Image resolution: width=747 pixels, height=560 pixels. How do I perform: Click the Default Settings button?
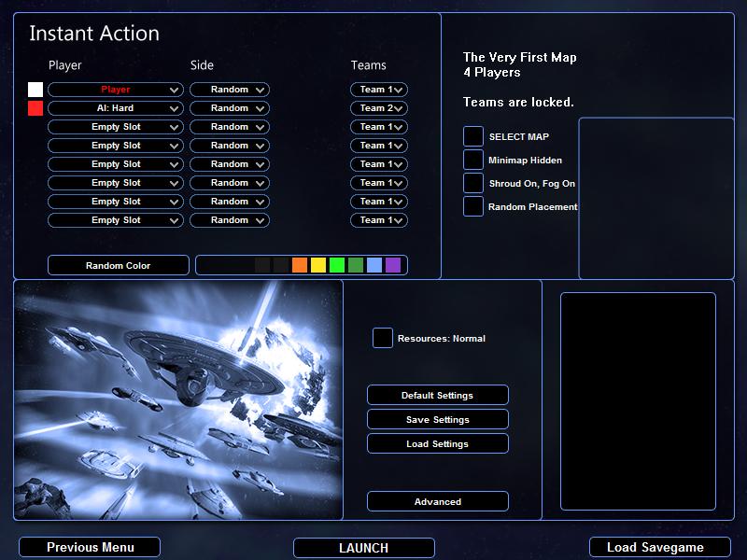click(438, 395)
